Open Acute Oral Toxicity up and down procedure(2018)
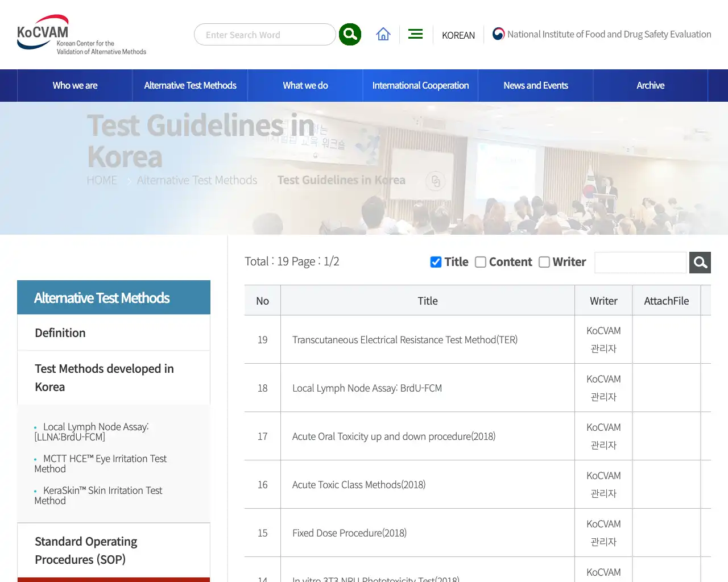Image resolution: width=728 pixels, height=582 pixels. [394, 436]
